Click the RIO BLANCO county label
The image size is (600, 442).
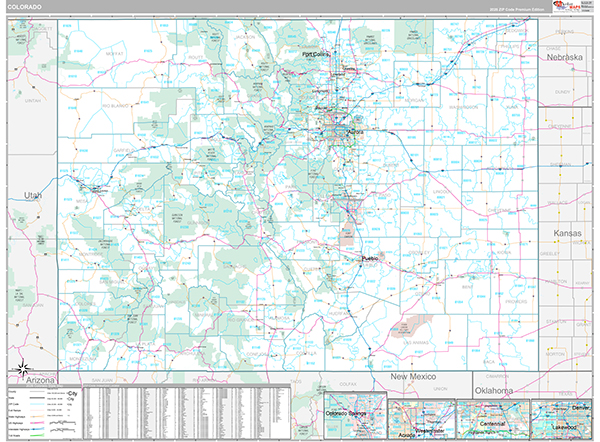pyautogui.click(x=115, y=106)
